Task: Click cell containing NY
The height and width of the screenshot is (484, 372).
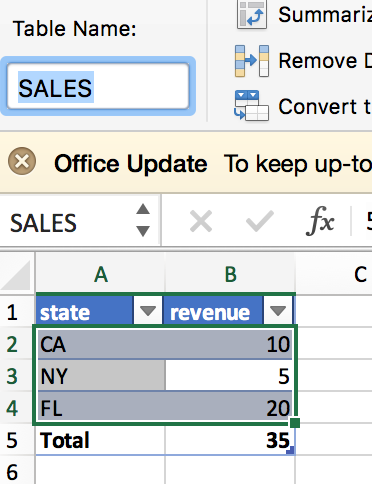Action: pos(101,376)
